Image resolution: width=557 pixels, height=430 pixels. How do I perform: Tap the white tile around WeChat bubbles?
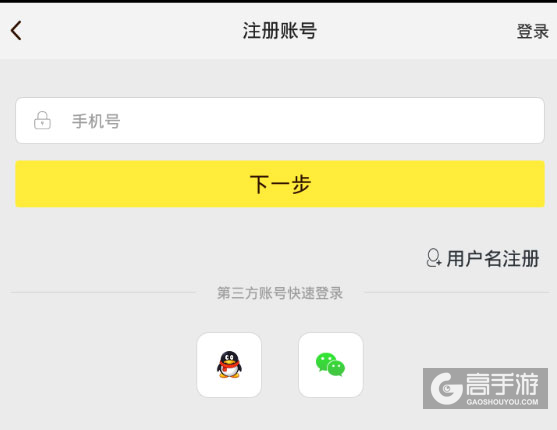point(331,365)
